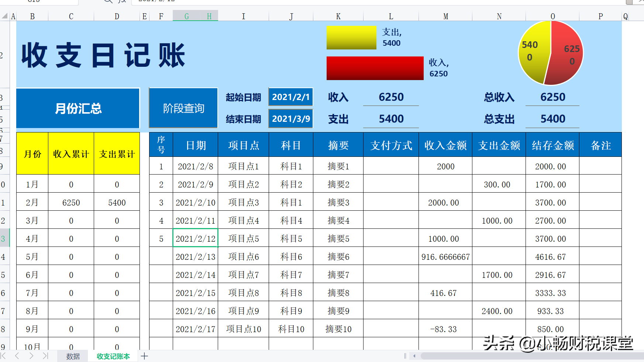This screenshot has width=644, height=362.
Task: Select the 收支记账本 sheet tab
Action: coord(113,356)
